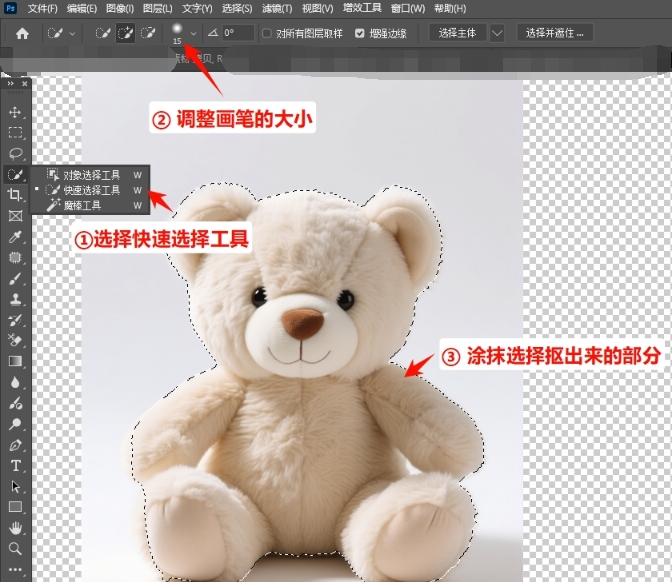This screenshot has width=672, height=582.
Task: Select the Rectangular Marquee tool
Action: point(15,133)
